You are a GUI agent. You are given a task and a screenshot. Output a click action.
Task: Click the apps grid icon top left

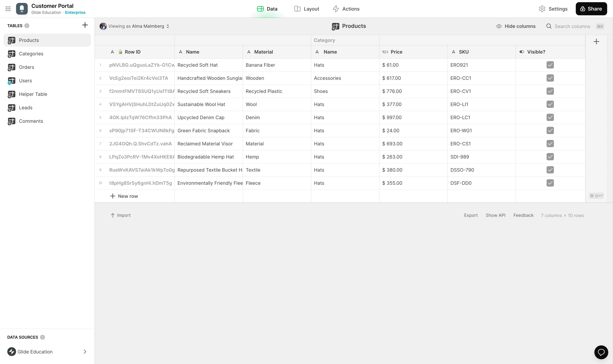point(8,9)
